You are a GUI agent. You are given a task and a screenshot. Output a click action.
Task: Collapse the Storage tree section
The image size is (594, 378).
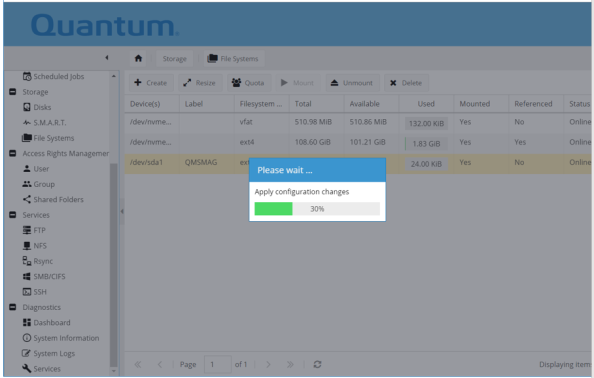point(13,92)
